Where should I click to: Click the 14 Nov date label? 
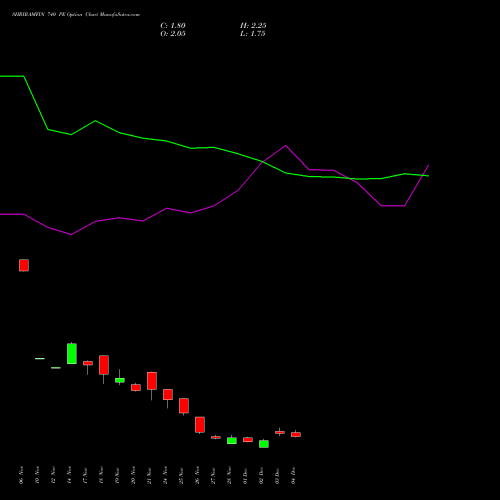(x=70, y=475)
